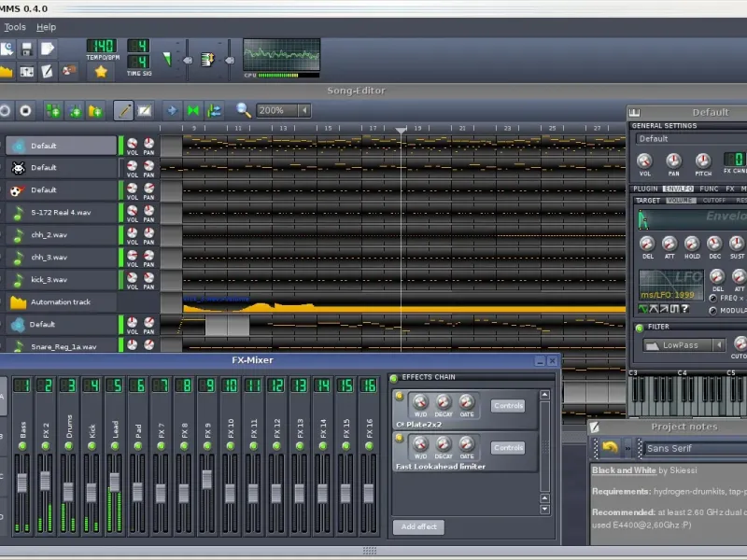The image size is (747, 560).
Task: Open the Help menu
Action: pyautogui.click(x=46, y=27)
